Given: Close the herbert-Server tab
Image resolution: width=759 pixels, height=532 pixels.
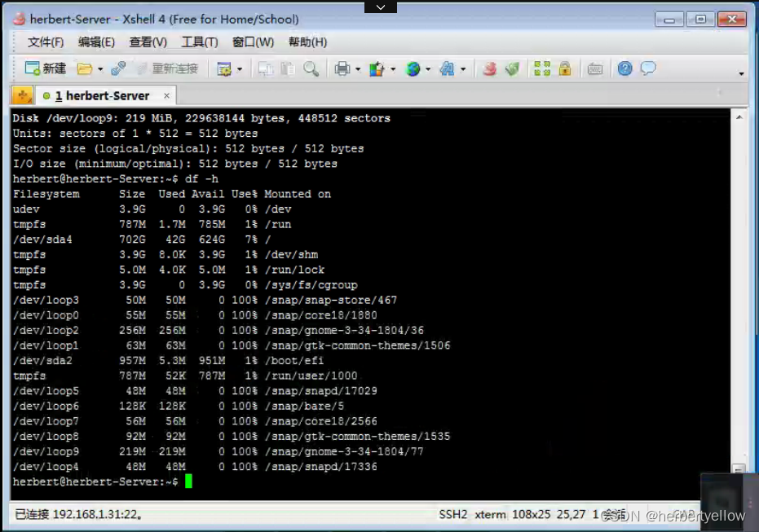Looking at the screenshot, I should 166,96.
